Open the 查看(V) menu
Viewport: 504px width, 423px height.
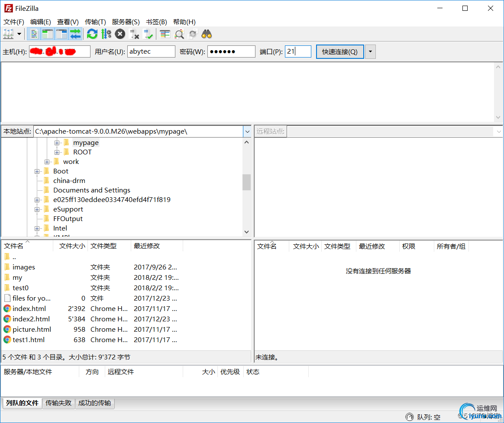pyautogui.click(x=68, y=22)
